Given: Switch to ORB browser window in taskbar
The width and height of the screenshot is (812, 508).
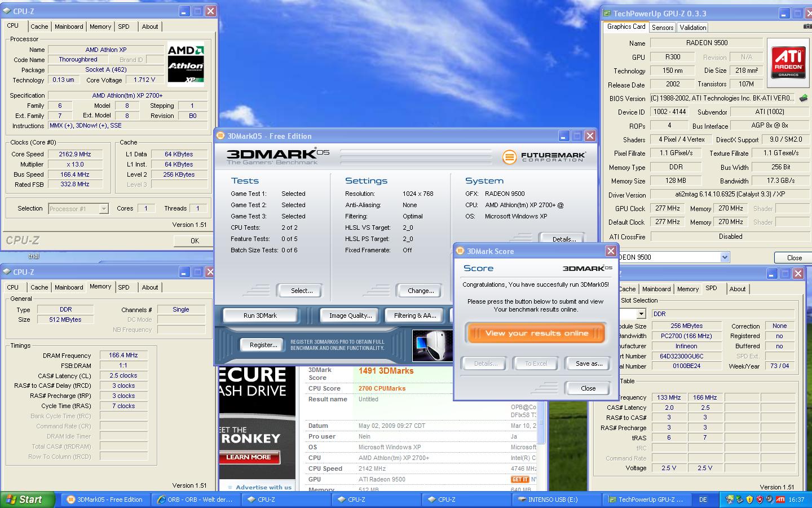Looking at the screenshot, I should pos(196,500).
